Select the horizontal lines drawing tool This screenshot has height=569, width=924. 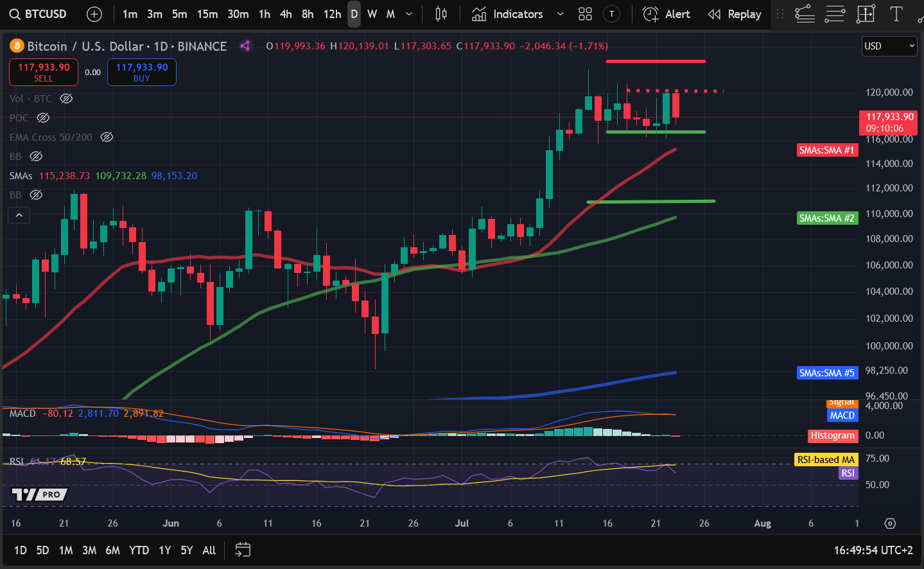[x=835, y=14]
